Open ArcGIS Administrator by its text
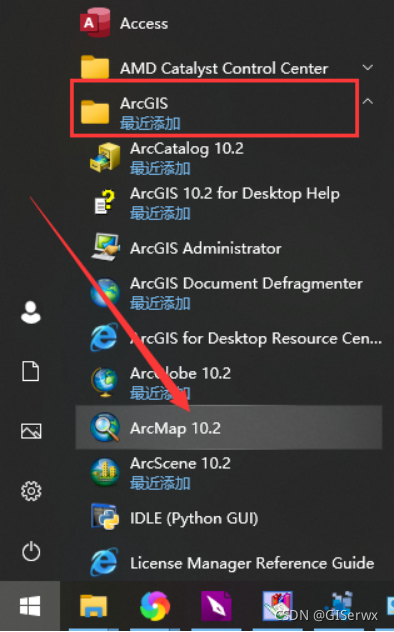Viewport: 394px width, 632px height. [205, 248]
